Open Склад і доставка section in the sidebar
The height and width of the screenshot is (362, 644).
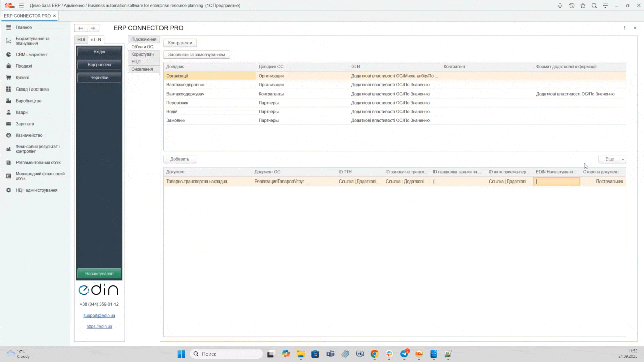(32, 89)
